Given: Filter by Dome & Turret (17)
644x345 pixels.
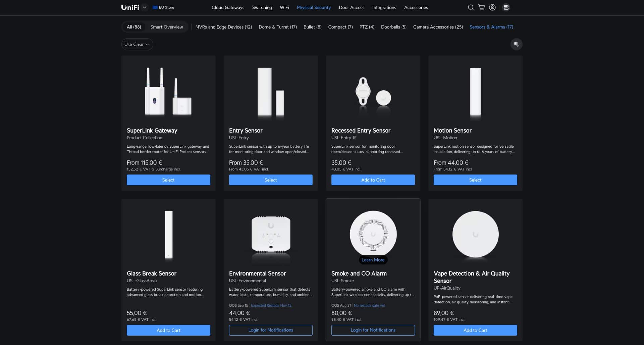Looking at the screenshot, I should 278,27.
